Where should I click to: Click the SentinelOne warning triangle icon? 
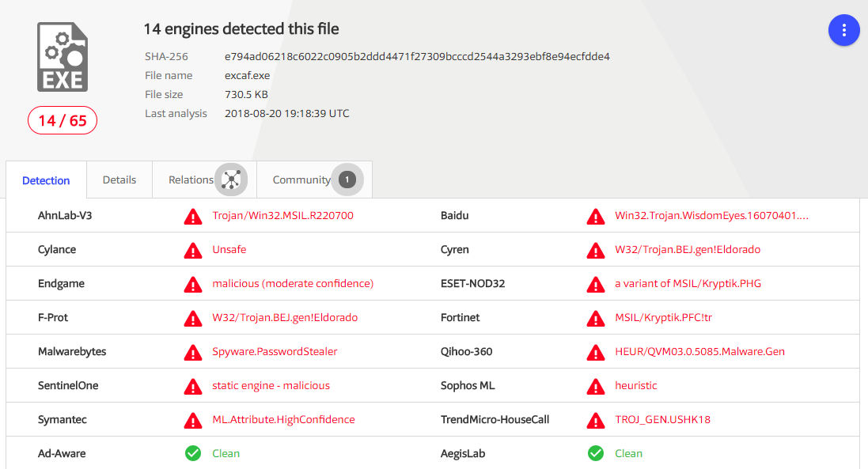pyautogui.click(x=192, y=387)
